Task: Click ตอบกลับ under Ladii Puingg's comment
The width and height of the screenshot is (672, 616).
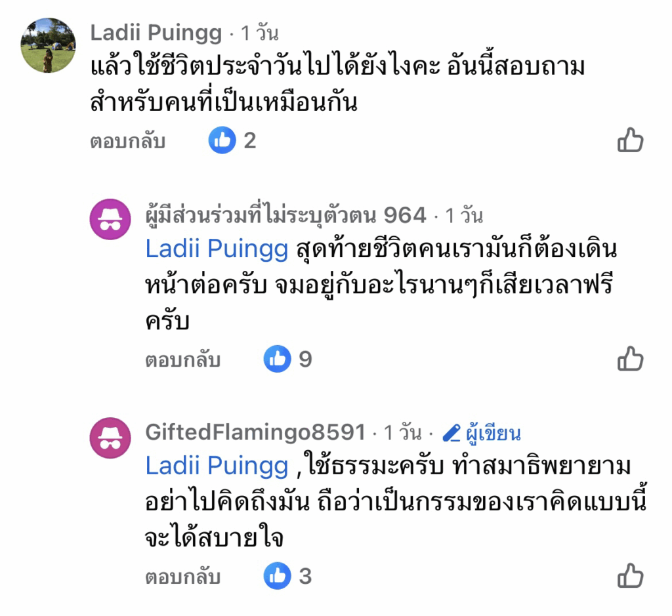Action: 127,141
